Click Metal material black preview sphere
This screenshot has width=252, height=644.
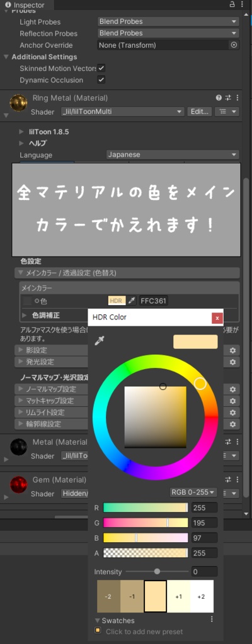coord(18,447)
